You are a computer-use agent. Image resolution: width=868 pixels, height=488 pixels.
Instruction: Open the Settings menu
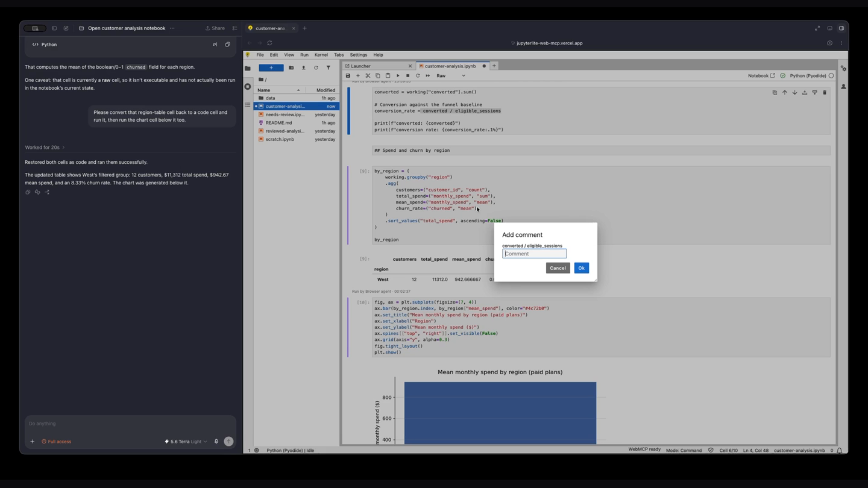coord(359,55)
